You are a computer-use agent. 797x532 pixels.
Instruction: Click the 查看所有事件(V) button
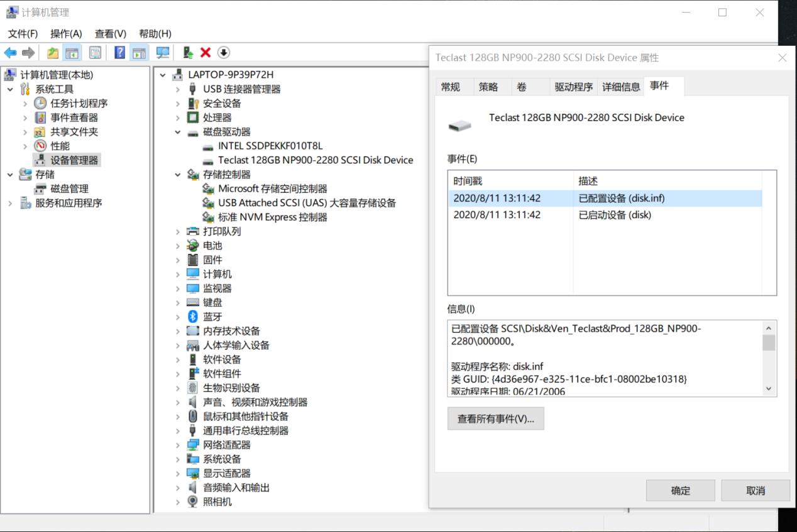(496, 418)
